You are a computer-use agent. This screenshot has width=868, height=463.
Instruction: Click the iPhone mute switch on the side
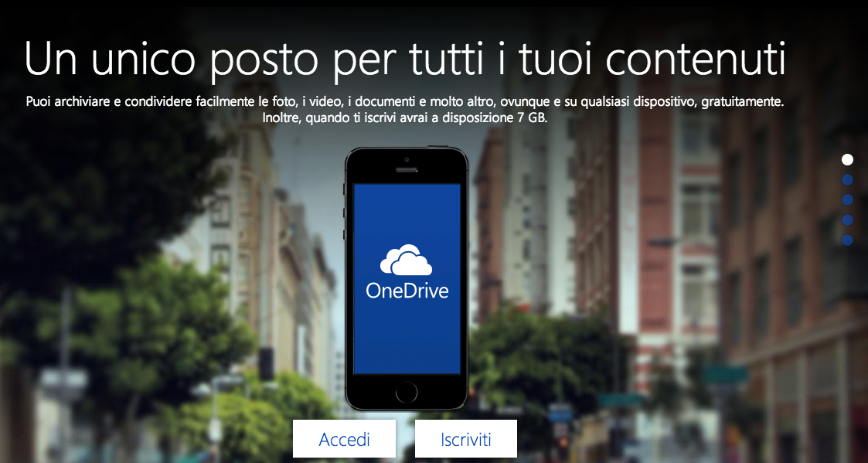(344, 189)
